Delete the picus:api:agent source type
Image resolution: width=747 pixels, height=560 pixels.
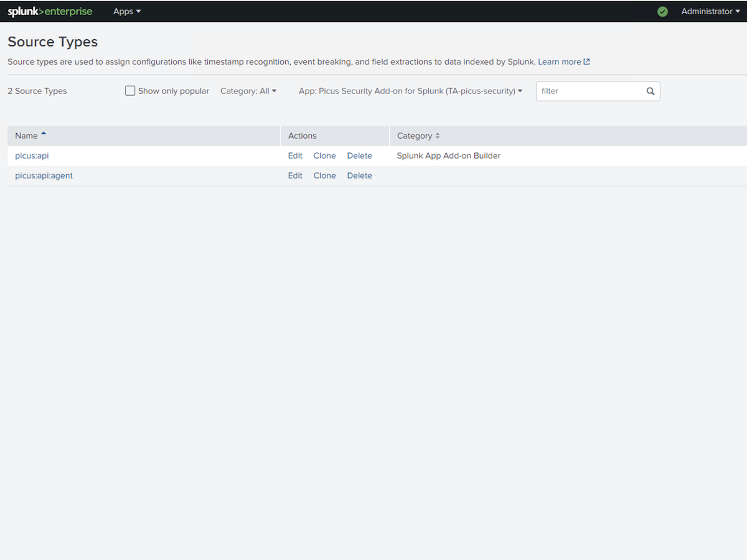pos(359,175)
